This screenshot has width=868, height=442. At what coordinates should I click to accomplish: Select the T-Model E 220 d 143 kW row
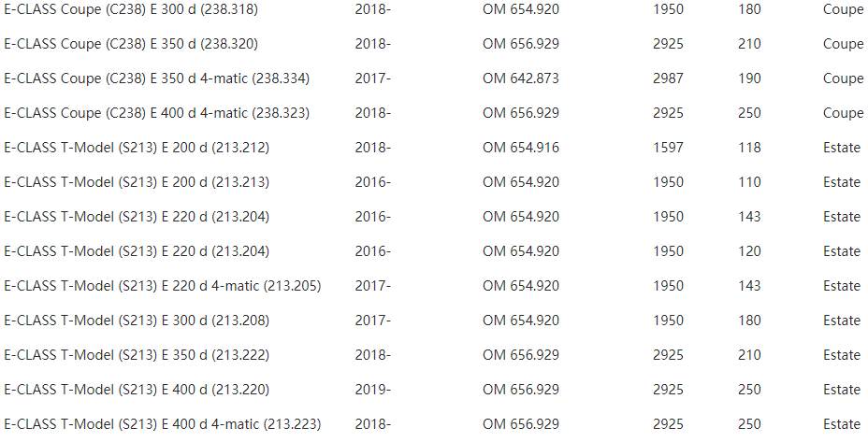coord(434,217)
